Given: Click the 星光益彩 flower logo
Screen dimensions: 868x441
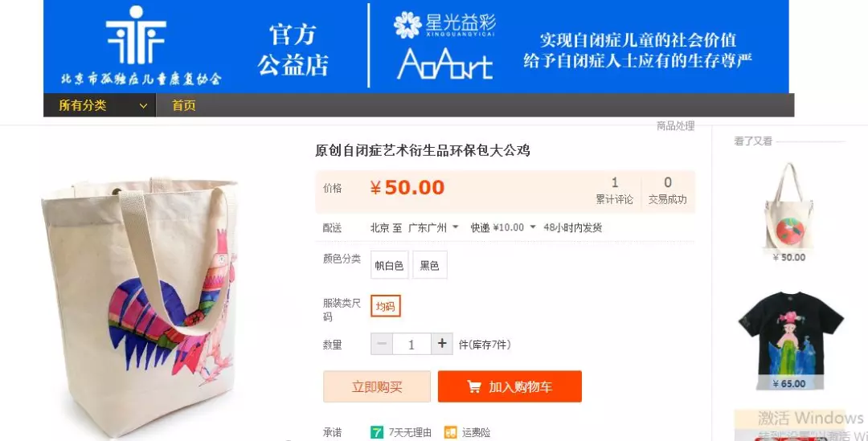Looking at the screenshot, I should (407, 25).
